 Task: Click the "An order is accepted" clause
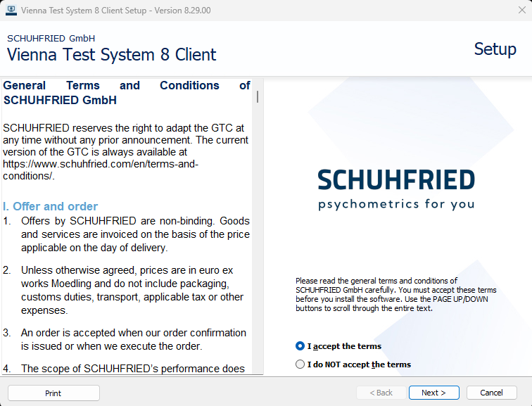click(134, 339)
